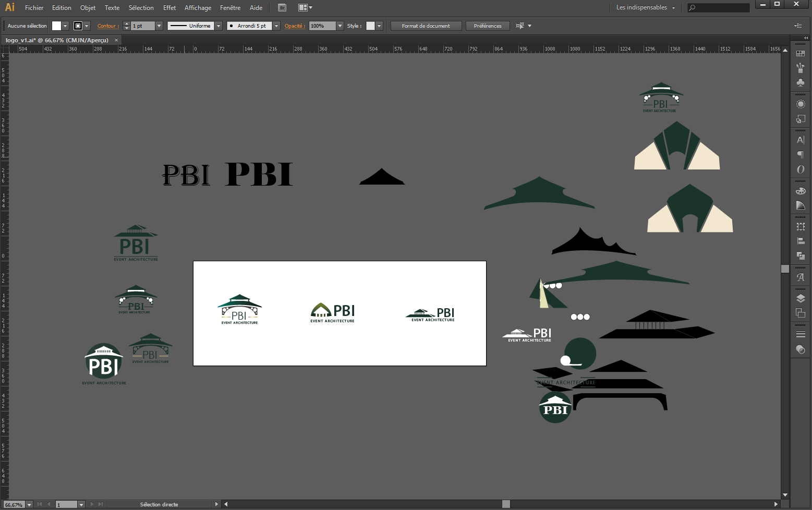The height and width of the screenshot is (510, 812).
Task: Open the Uniforme profile dropdown
Action: click(218, 26)
